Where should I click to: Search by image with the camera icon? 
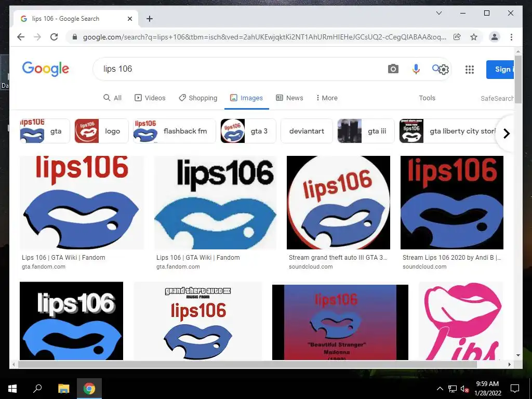(x=393, y=69)
